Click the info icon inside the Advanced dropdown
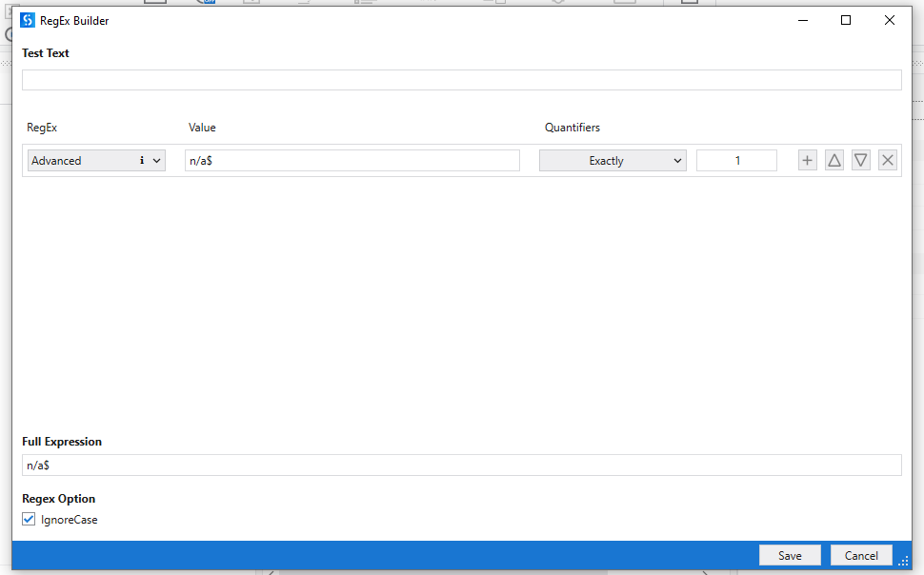 [x=140, y=160]
